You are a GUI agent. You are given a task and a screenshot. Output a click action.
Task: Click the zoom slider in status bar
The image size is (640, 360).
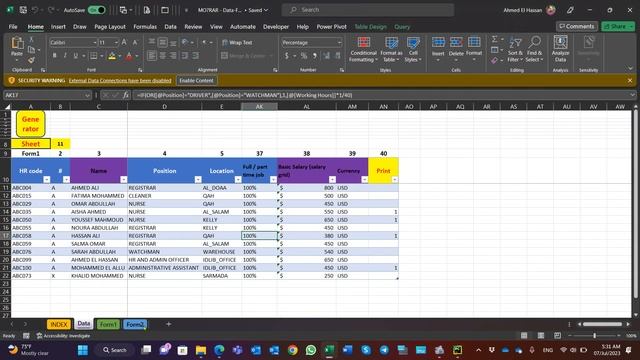coord(595,336)
